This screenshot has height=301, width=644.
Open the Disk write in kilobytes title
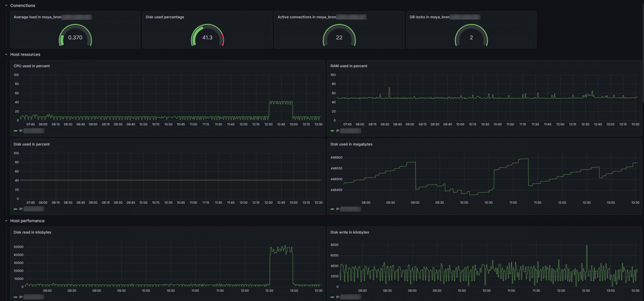pyautogui.click(x=350, y=233)
